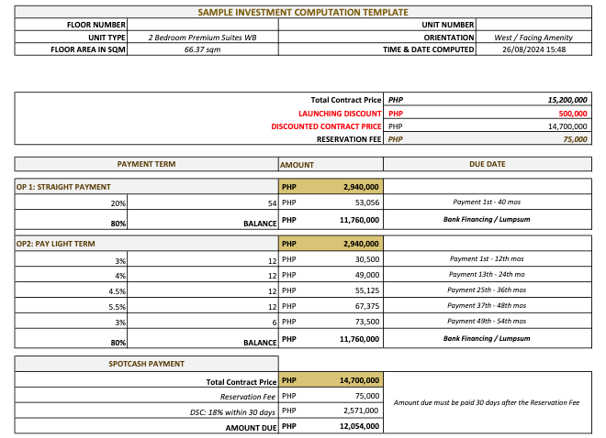Select the empty UNIT NUMBER value cell
Image resolution: width=606 pixels, height=438 pixels.
[x=533, y=25]
